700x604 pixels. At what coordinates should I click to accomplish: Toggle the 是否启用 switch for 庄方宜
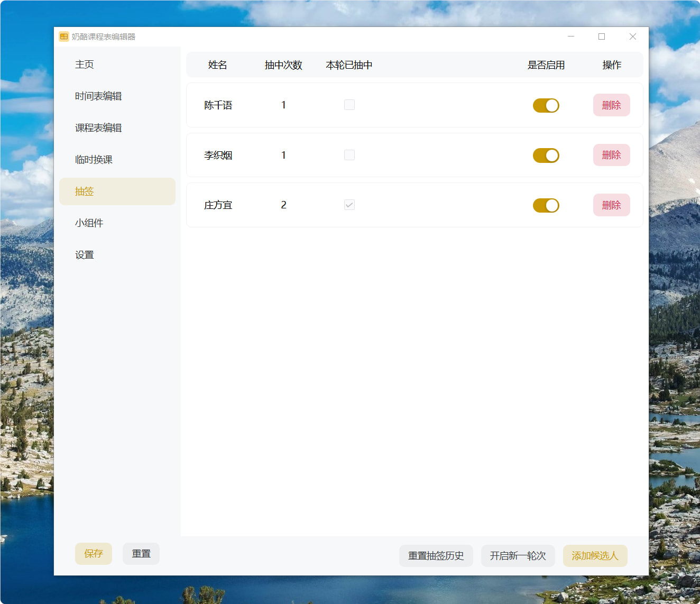click(546, 205)
